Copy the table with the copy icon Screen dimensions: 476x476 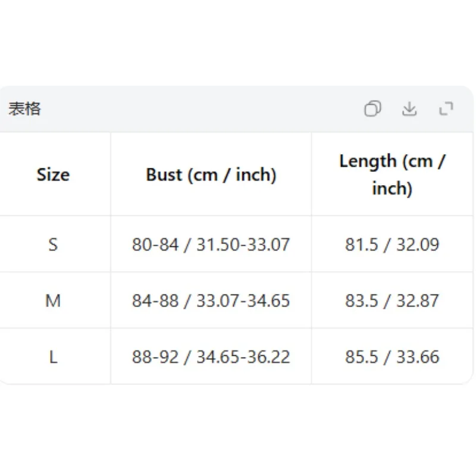372,108
